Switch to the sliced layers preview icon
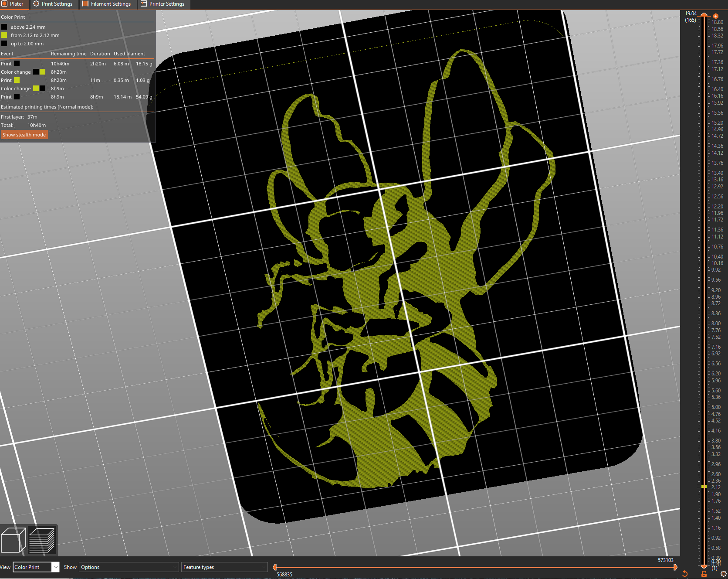 coord(42,540)
